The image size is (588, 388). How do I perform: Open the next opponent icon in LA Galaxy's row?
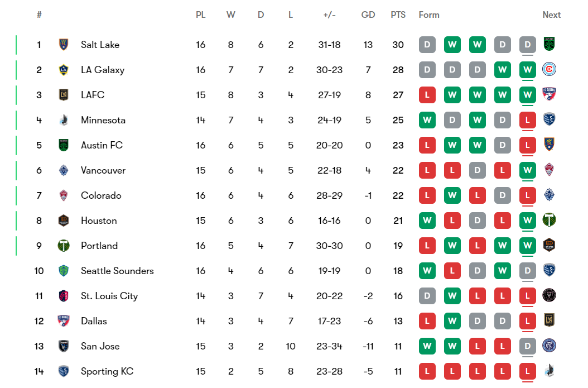[550, 69]
